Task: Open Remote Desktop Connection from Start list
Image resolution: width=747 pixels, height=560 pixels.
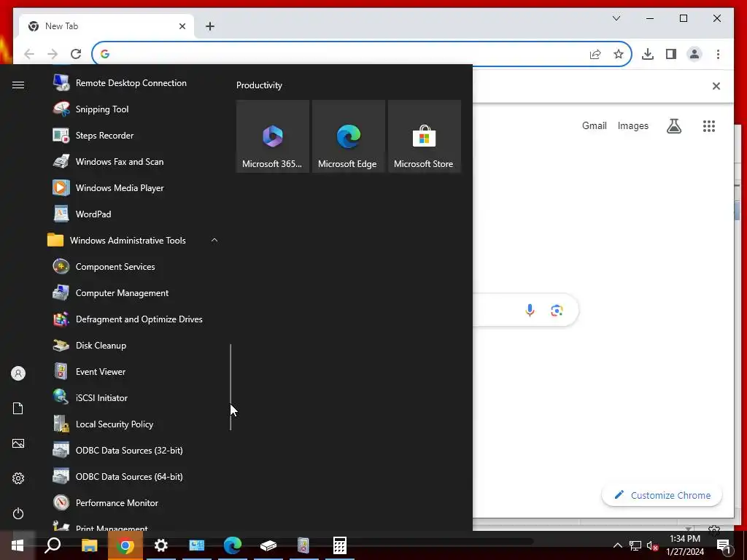Action: tap(131, 83)
